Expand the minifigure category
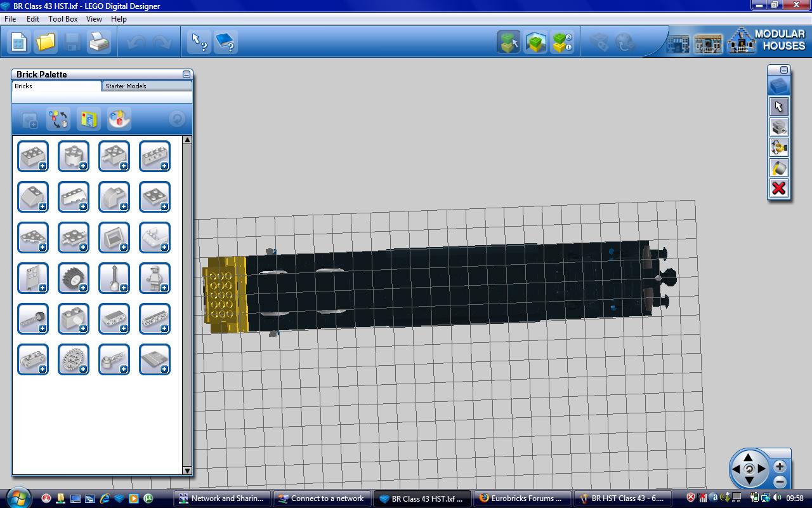Image resolution: width=812 pixels, height=508 pixels. pos(155,278)
